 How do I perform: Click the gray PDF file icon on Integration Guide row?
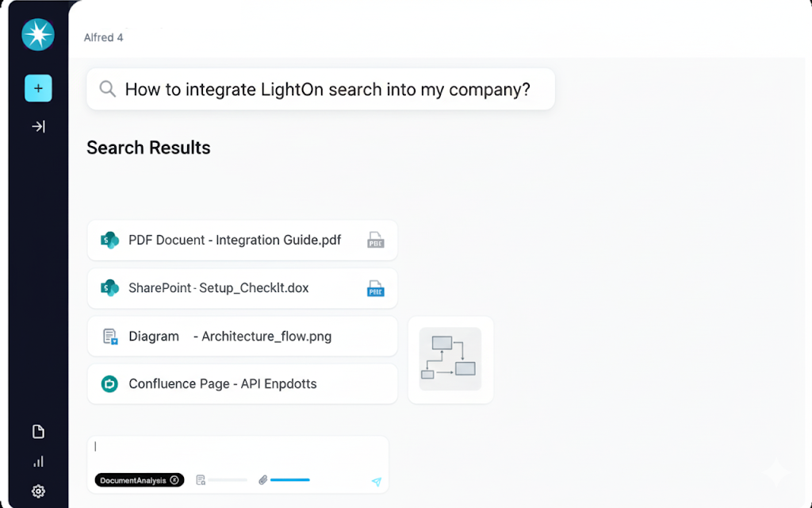[375, 240]
